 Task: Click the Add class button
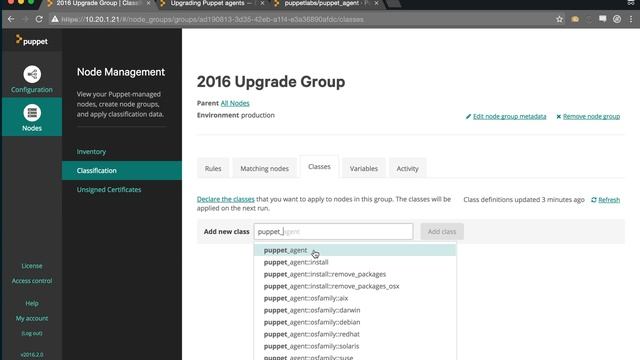click(x=442, y=231)
